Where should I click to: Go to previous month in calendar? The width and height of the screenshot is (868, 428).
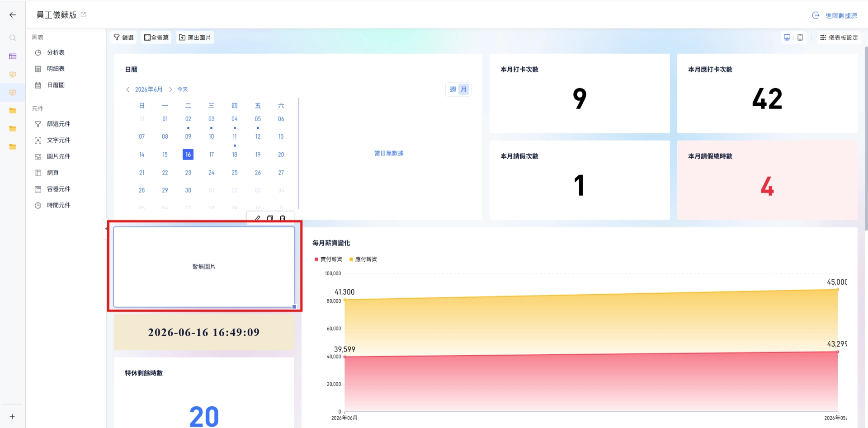(x=128, y=89)
